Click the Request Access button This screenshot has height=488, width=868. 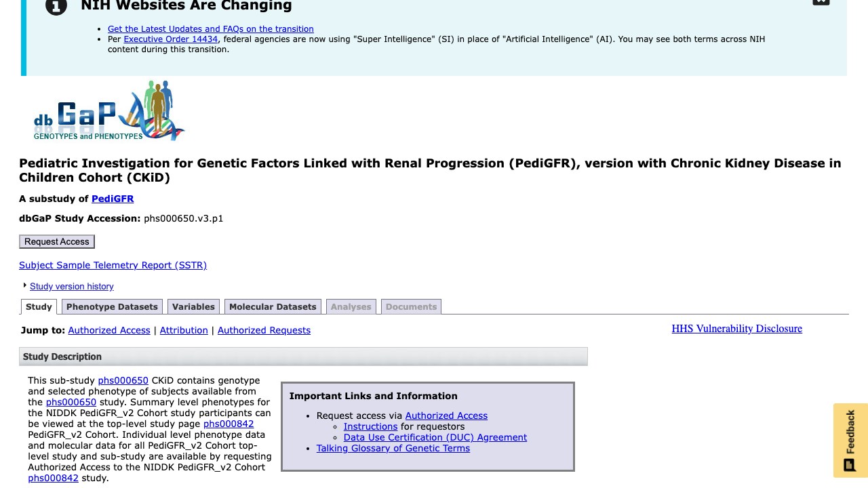click(x=57, y=242)
